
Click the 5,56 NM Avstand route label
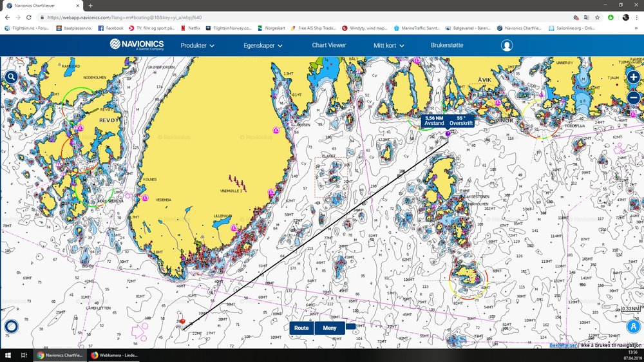pyautogui.click(x=434, y=120)
